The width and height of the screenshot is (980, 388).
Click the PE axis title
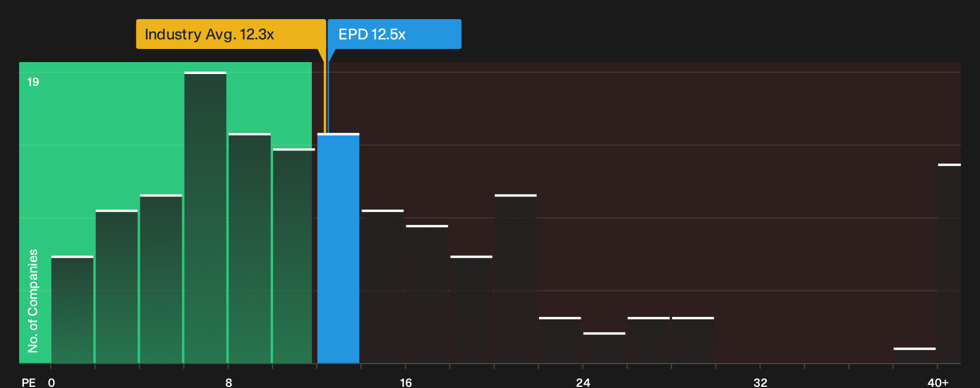29,382
